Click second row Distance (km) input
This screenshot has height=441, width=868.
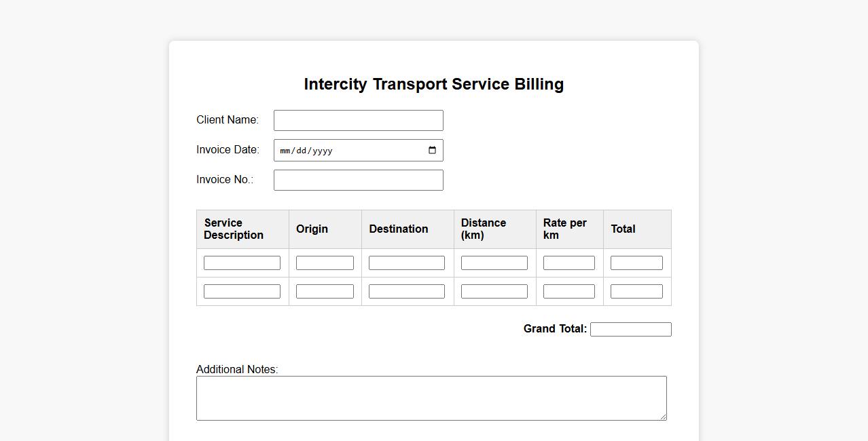pyautogui.click(x=494, y=292)
